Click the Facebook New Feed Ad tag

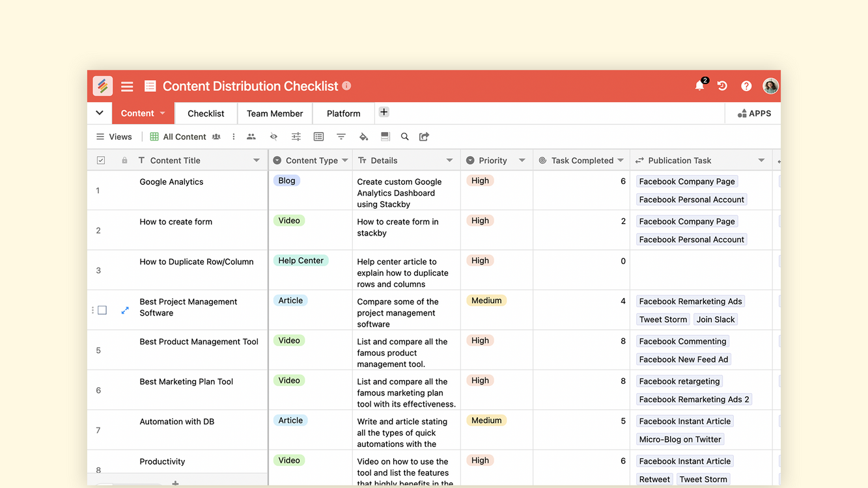(x=684, y=359)
